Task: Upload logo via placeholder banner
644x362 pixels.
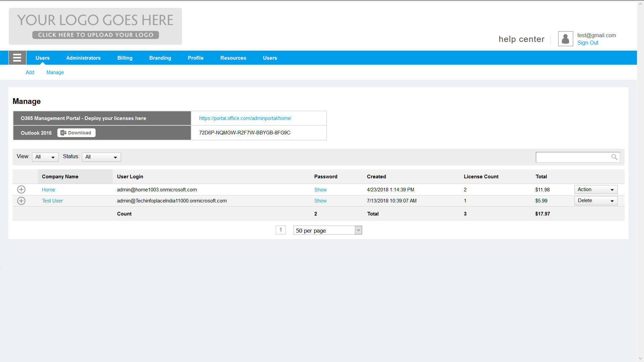Action: [95, 26]
